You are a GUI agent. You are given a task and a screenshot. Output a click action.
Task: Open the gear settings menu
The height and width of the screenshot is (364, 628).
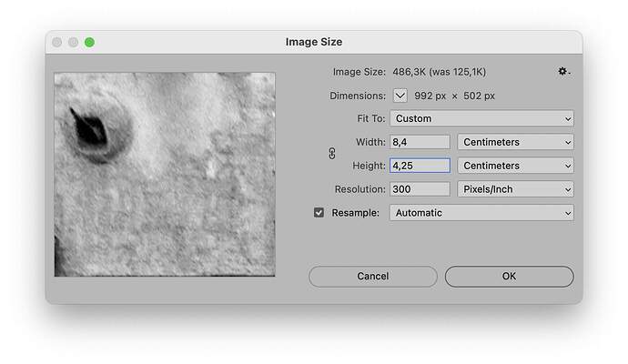(564, 72)
